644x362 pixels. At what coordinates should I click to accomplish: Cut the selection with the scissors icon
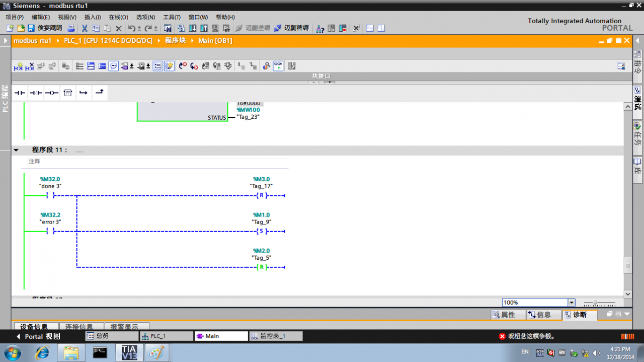[85, 28]
